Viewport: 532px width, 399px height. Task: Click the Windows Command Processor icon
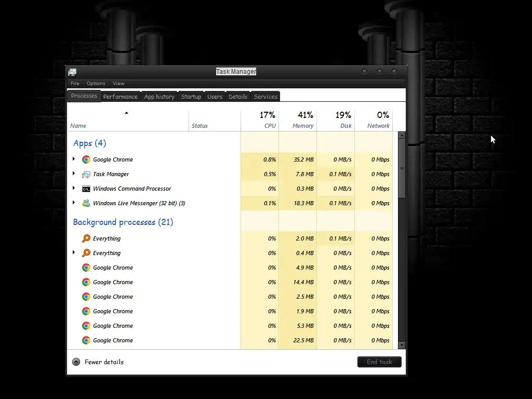[x=86, y=189]
